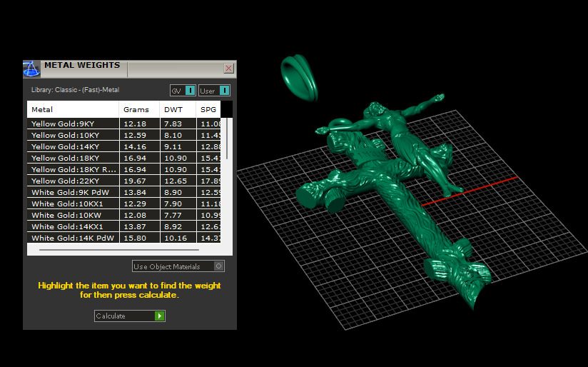Viewport: 588px width, 367px height.
Task: Select the green ring model in viewport
Action: 299,78
